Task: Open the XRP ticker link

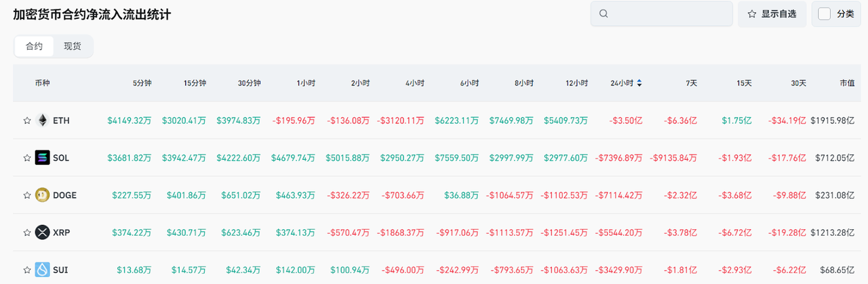Action: [x=62, y=232]
